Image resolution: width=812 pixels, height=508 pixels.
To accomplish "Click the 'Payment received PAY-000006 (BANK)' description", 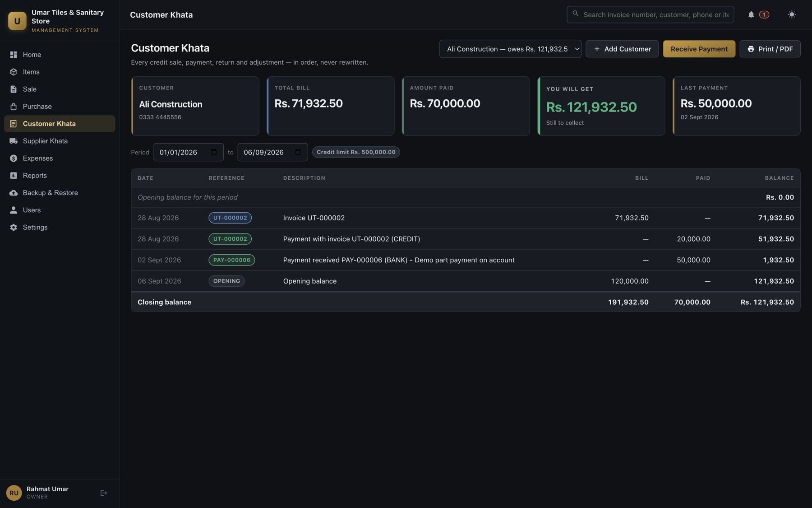I will pos(399,260).
